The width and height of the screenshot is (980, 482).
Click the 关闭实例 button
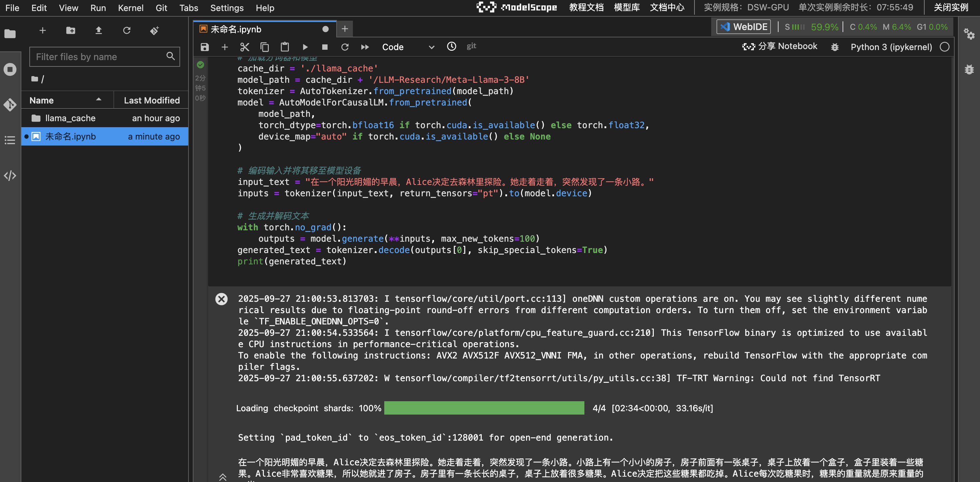coord(951,8)
